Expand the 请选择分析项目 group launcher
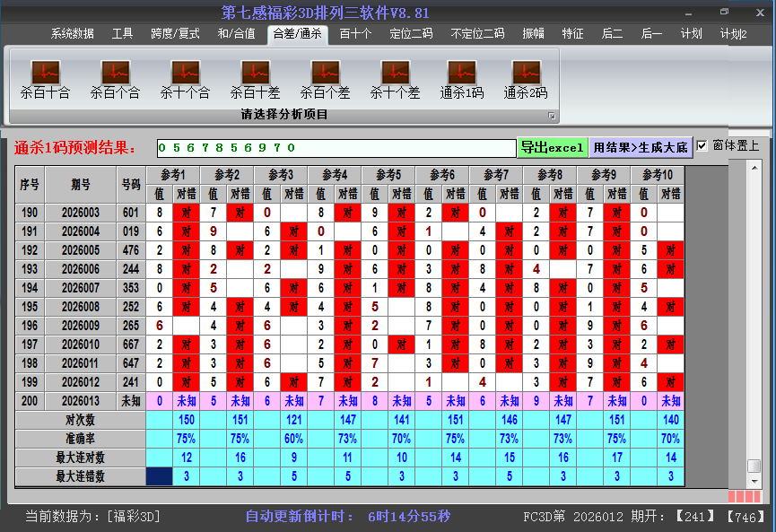The width and height of the screenshot is (776, 532). tap(552, 116)
